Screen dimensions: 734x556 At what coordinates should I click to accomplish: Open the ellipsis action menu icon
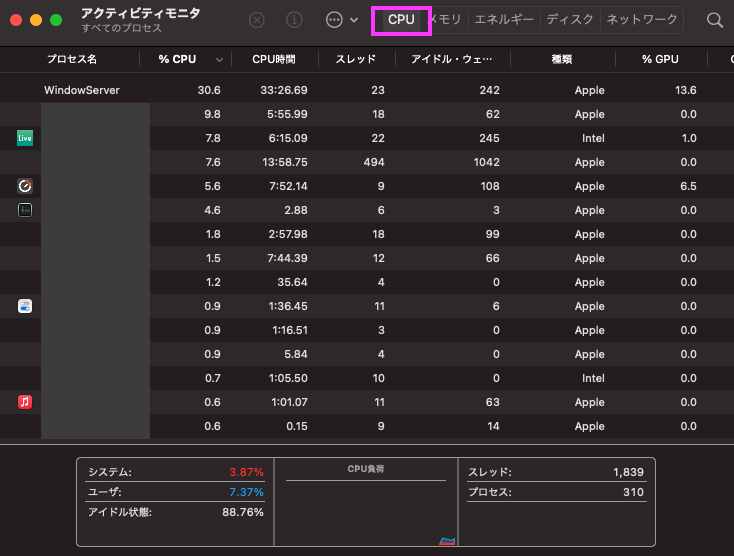(x=334, y=20)
